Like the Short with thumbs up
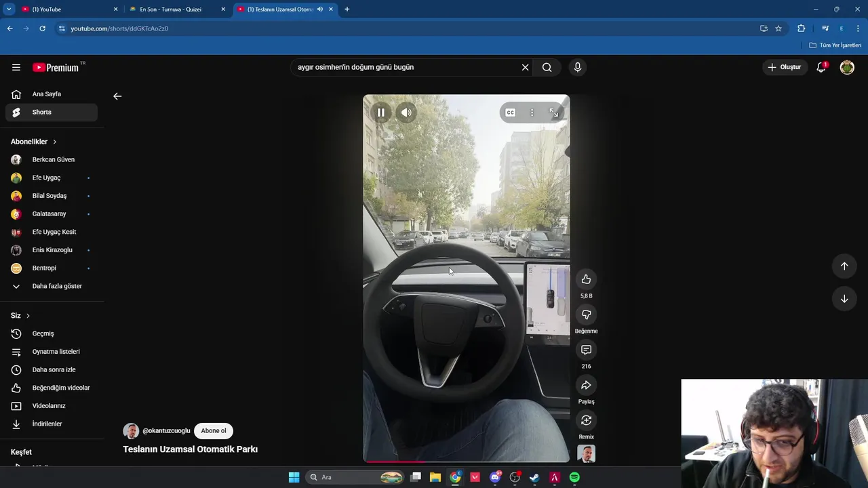Screen dimensions: 868x488 586,279
